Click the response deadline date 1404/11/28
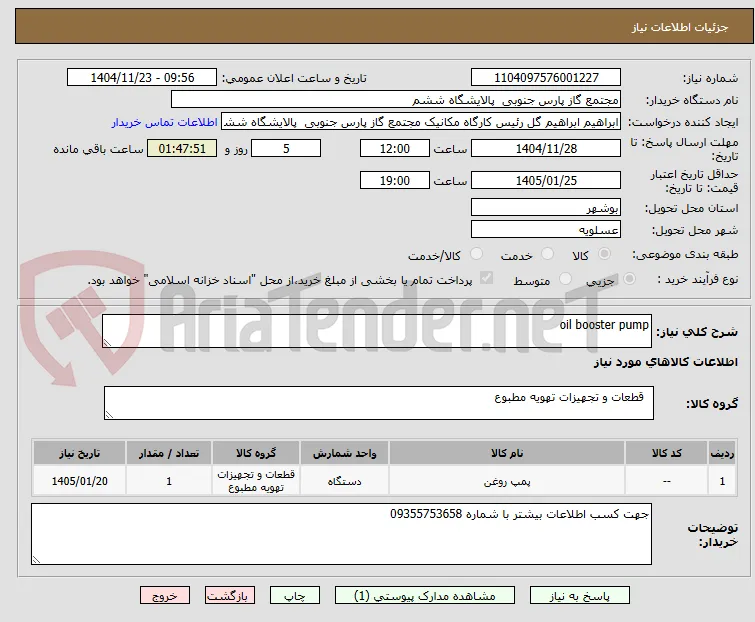 pyautogui.click(x=546, y=148)
